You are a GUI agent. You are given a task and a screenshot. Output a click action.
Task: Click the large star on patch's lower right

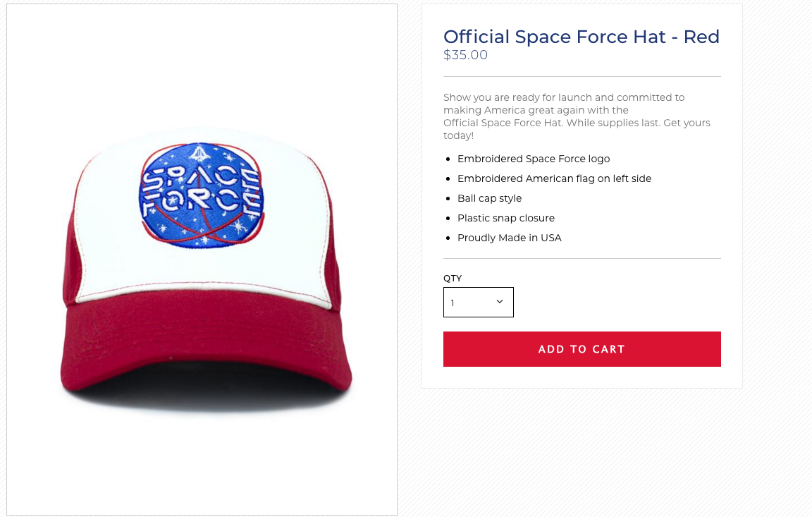coord(239,226)
